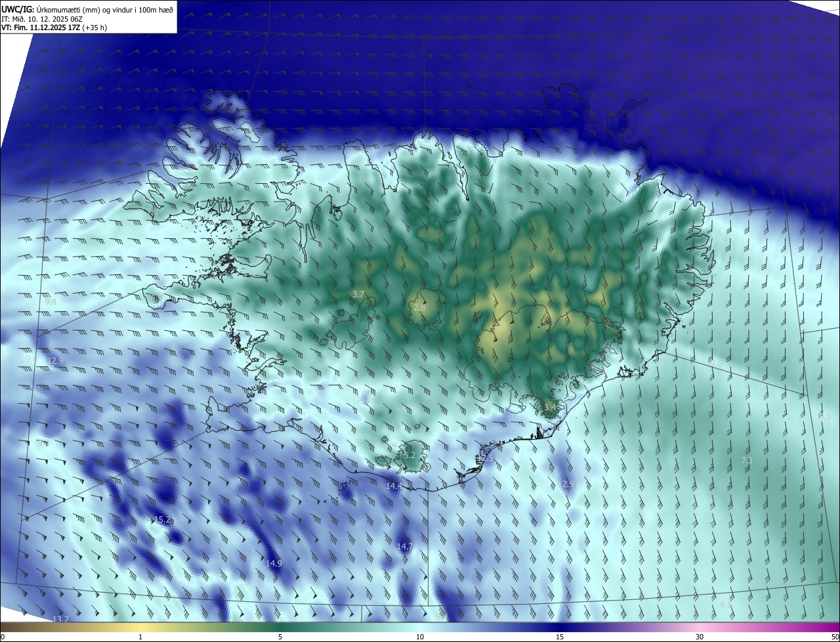Pick the yellow colorbar segment above tick 1

[140, 628]
